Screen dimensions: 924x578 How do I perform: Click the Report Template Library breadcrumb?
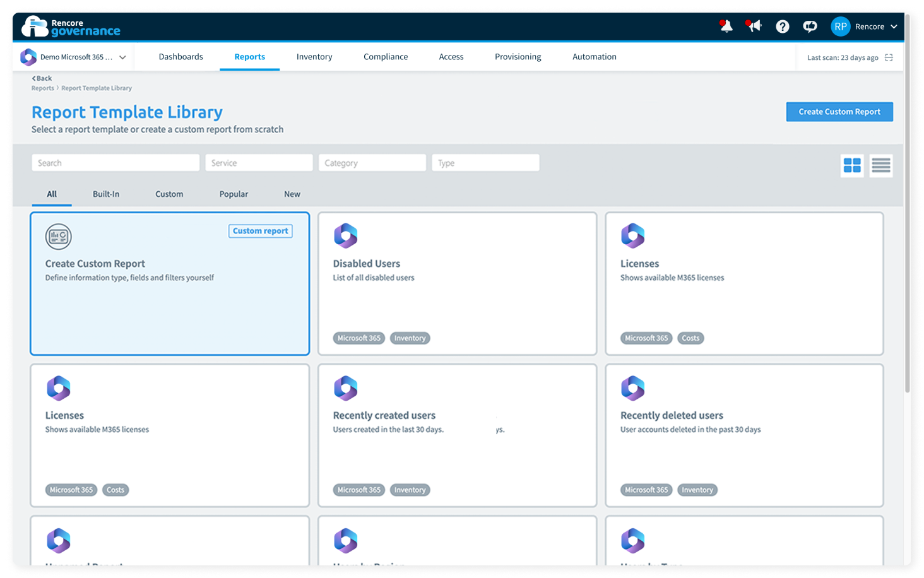97,88
